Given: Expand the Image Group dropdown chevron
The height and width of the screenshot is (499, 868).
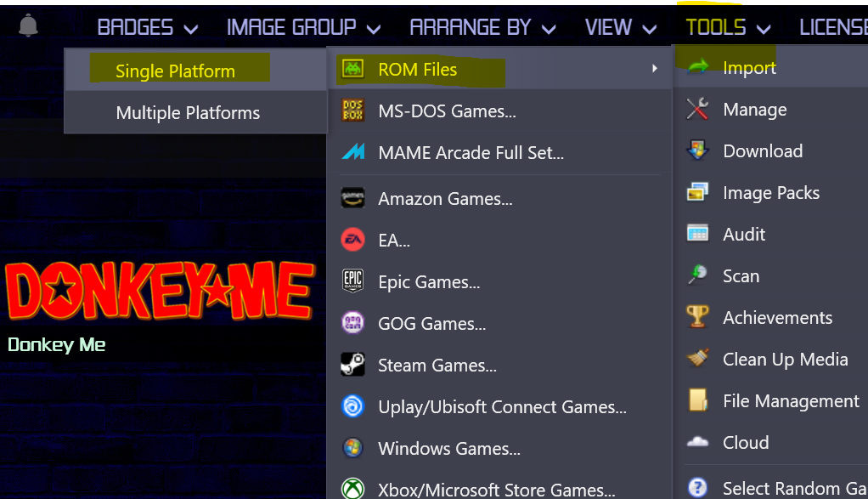Looking at the screenshot, I should [374, 29].
